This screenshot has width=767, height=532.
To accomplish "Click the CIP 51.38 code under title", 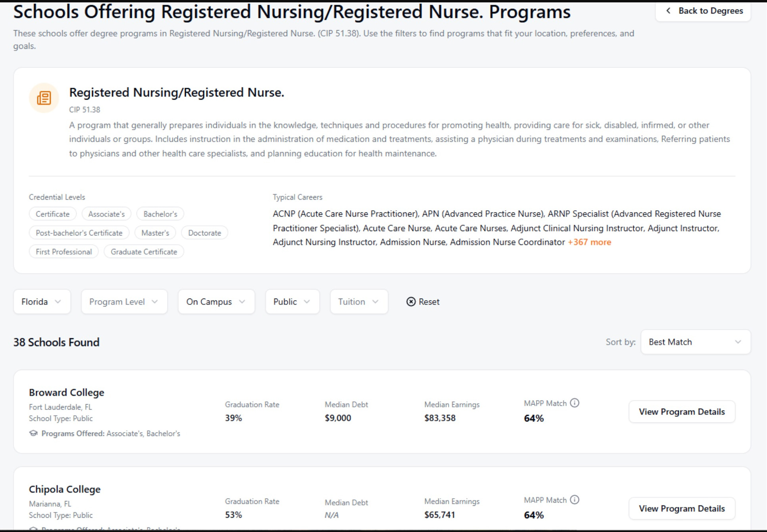I will pos(85,110).
